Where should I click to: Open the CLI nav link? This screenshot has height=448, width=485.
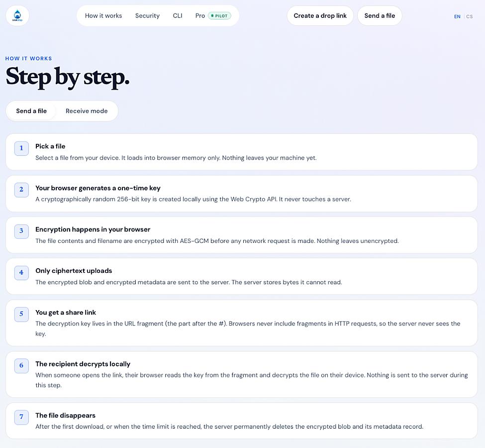pos(177,16)
